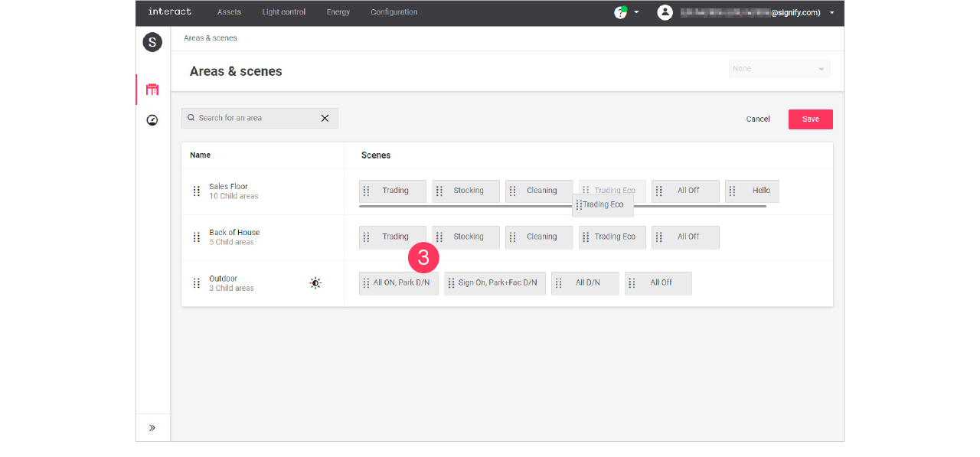Open the dashboard gauge sidebar icon
Viewport: 980px width, 457px height.
pyautogui.click(x=152, y=120)
